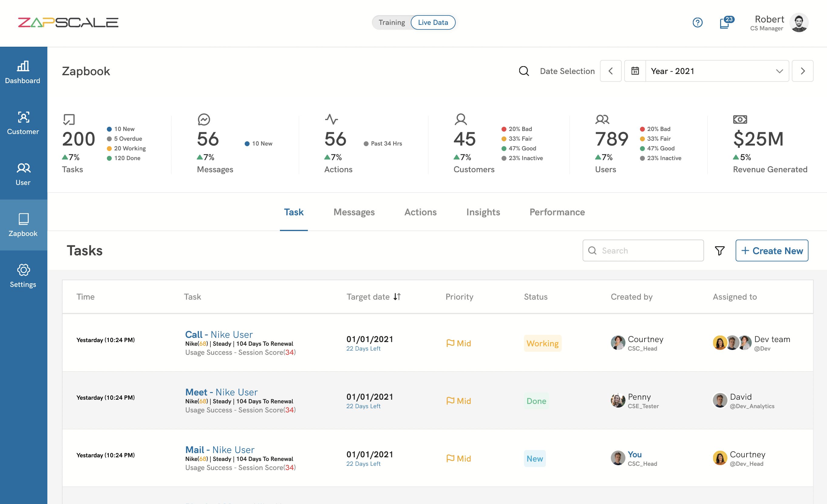Click the Create New button
This screenshot has width=827, height=504.
pyautogui.click(x=772, y=250)
